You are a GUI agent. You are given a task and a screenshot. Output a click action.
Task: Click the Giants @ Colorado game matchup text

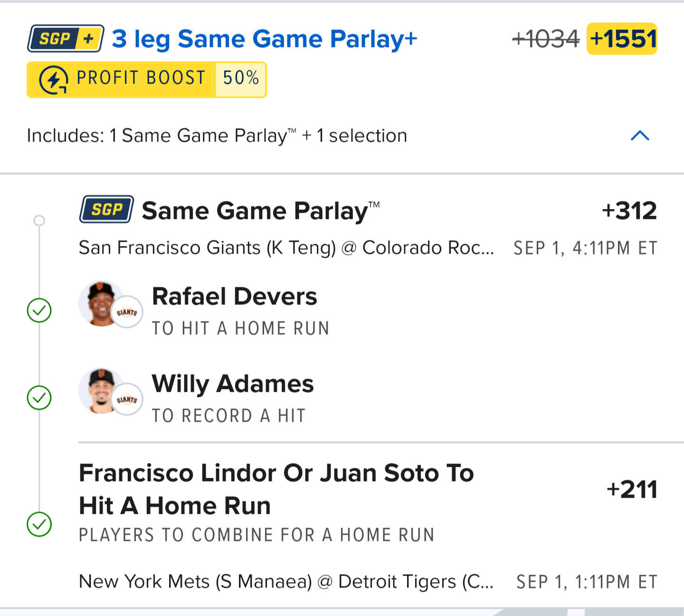(286, 248)
